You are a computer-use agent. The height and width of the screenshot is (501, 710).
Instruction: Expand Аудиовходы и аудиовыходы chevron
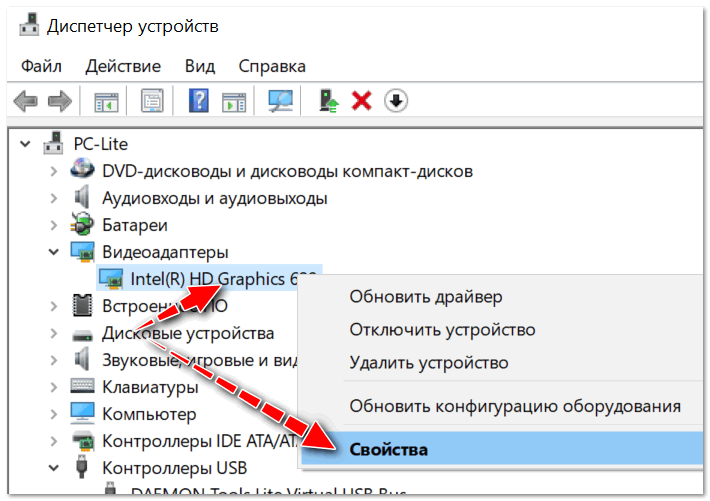coord(53,198)
